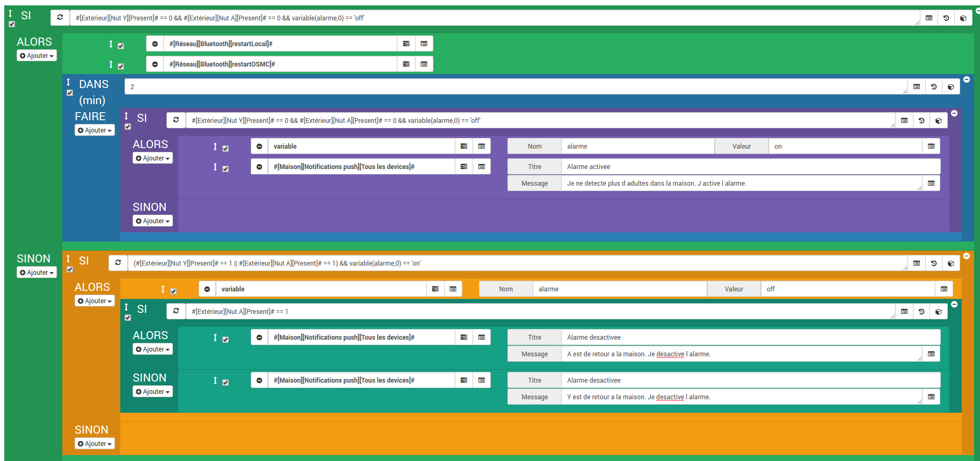Collapse the purple SI block with minus circle
The image size is (980, 461).
tap(954, 113)
